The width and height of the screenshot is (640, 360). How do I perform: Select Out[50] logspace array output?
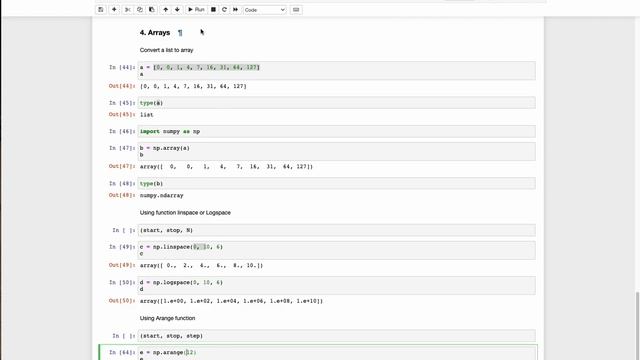[231, 301]
